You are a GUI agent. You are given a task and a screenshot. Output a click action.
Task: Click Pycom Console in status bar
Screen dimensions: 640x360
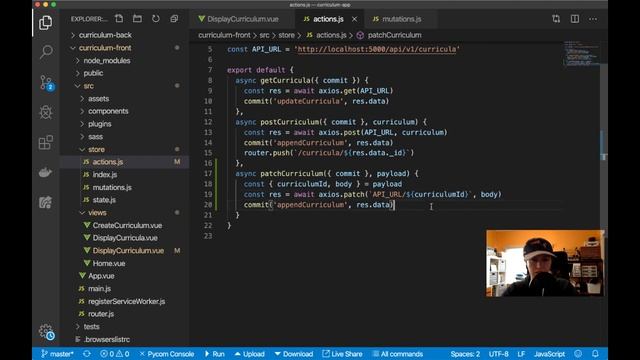click(x=167, y=354)
